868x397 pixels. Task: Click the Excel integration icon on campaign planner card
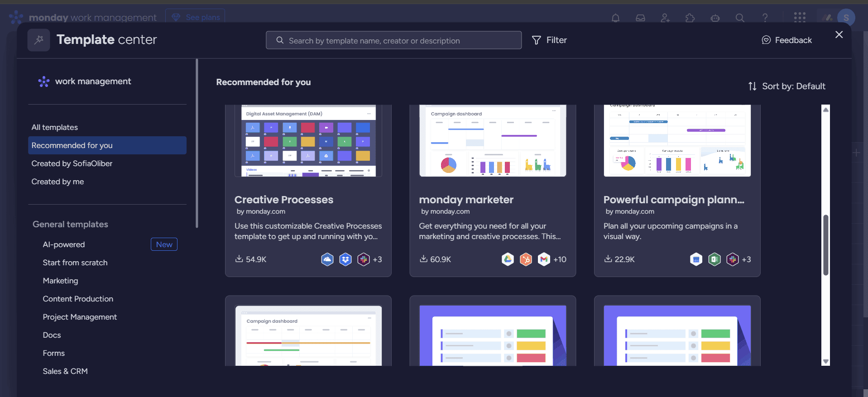click(715, 259)
